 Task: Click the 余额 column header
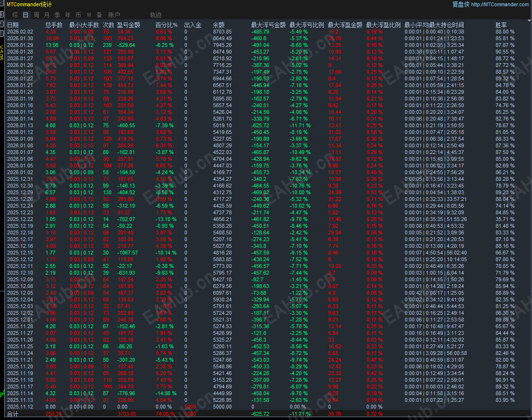coord(219,25)
